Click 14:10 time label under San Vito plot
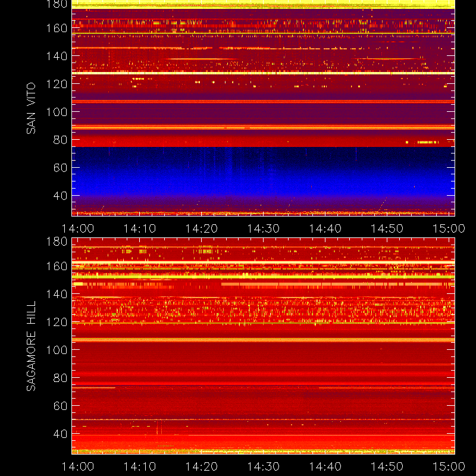The height and width of the screenshot is (476, 476). coord(140,228)
